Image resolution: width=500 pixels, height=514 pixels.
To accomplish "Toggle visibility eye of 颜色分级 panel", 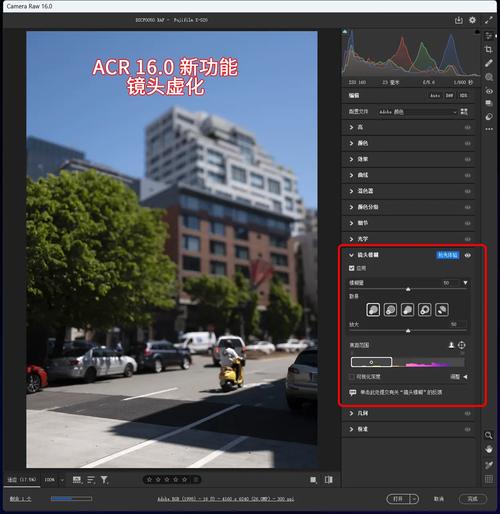I will point(468,207).
